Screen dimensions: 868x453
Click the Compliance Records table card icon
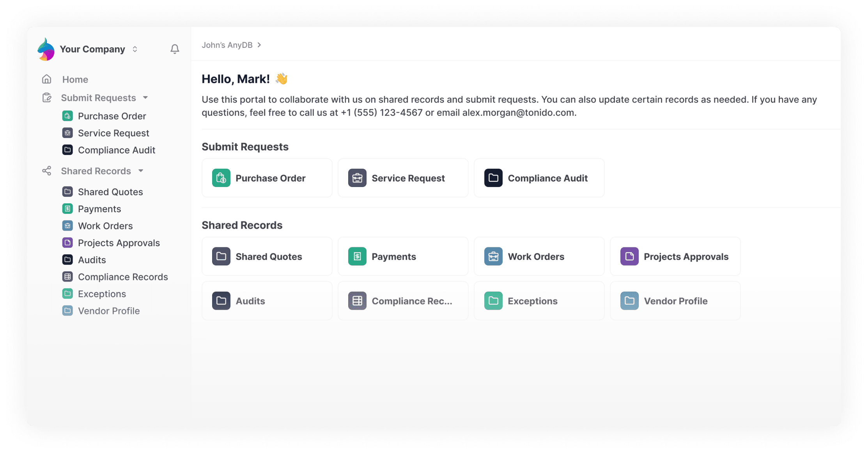[357, 301]
